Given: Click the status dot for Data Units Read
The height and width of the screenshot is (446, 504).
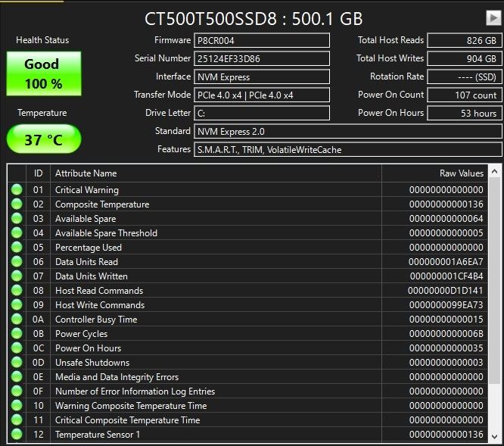Looking at the screenshot, I should (17, 262).
